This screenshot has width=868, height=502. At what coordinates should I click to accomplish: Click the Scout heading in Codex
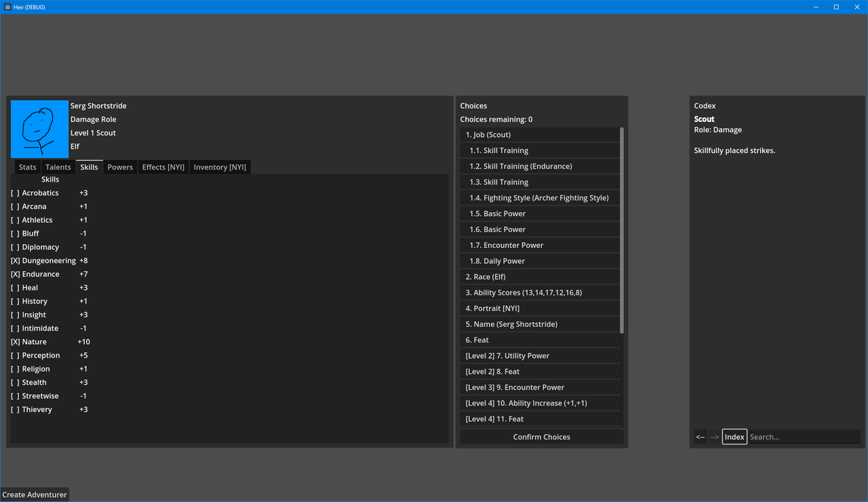click(x=705, y=119)
